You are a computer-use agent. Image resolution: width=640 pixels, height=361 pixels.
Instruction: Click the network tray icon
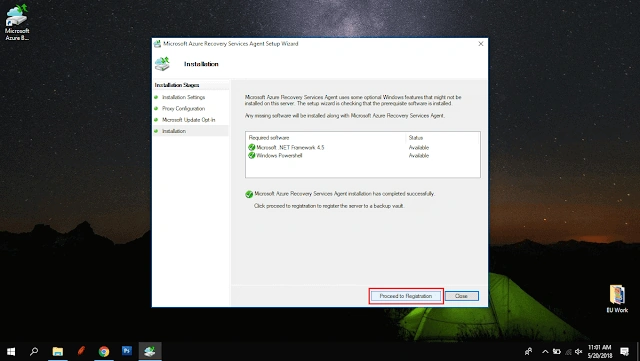coord(568,351)
